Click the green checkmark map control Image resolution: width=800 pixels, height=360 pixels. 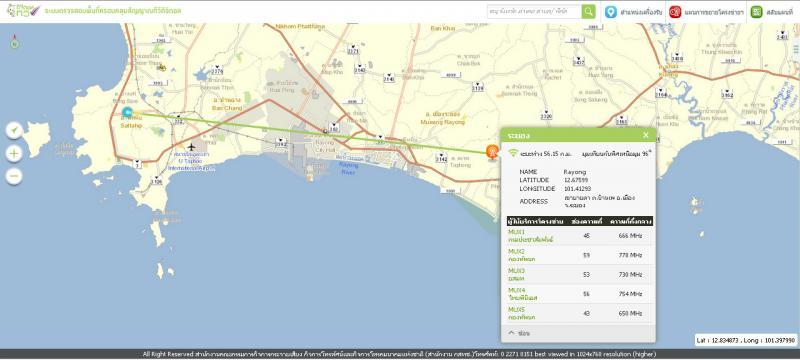click(x=14, y=131)
